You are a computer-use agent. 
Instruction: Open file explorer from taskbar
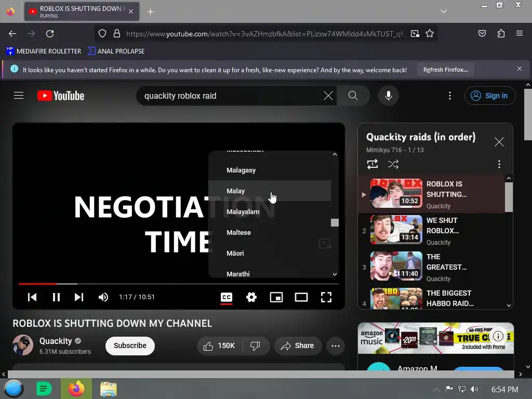coord(108,389)
